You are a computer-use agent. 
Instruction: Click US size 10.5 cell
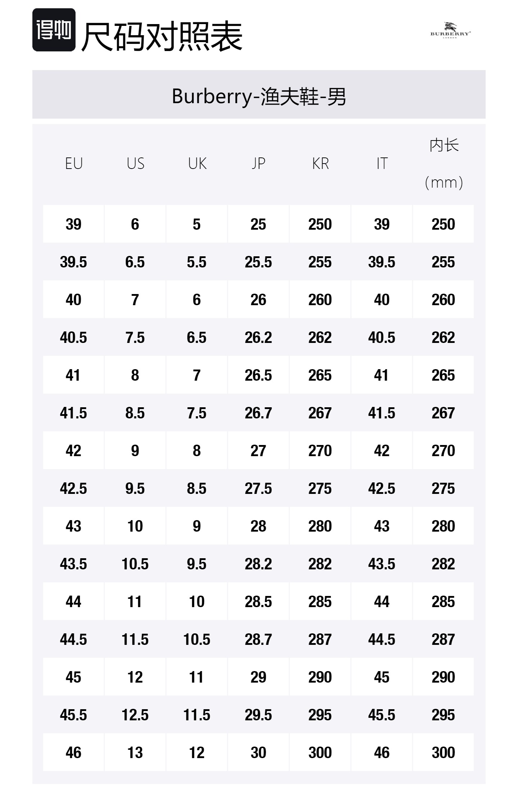[x=135, y=564]
